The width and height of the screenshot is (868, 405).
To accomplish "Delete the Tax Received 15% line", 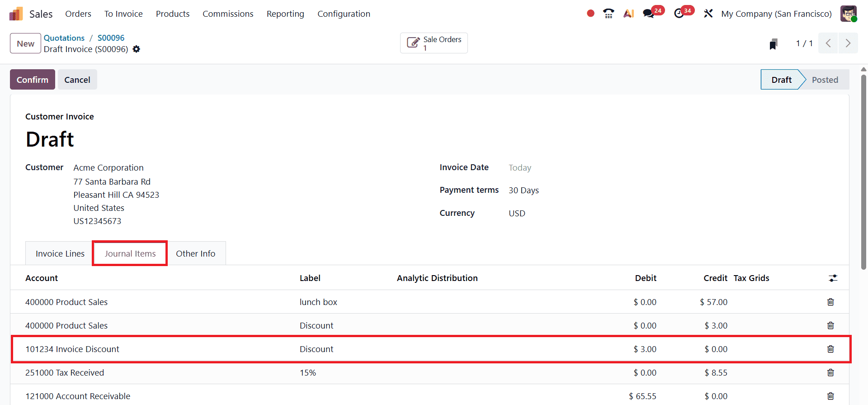I will point(830,372).
